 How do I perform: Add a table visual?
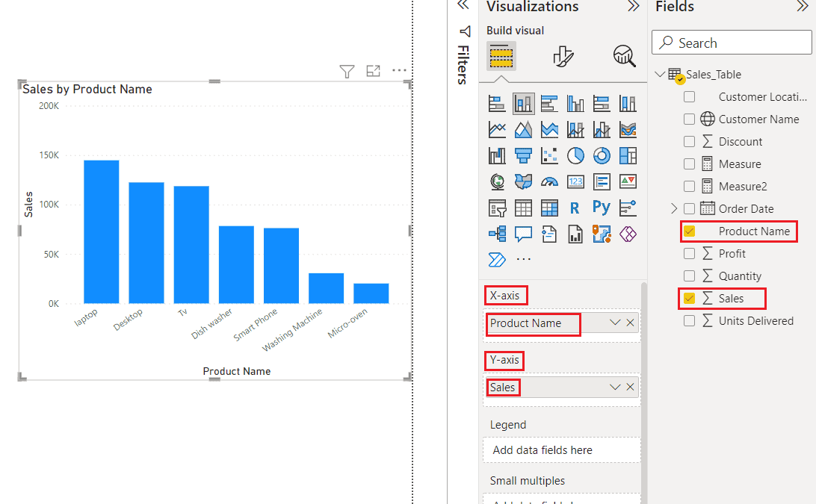click(x=523, y=208)
